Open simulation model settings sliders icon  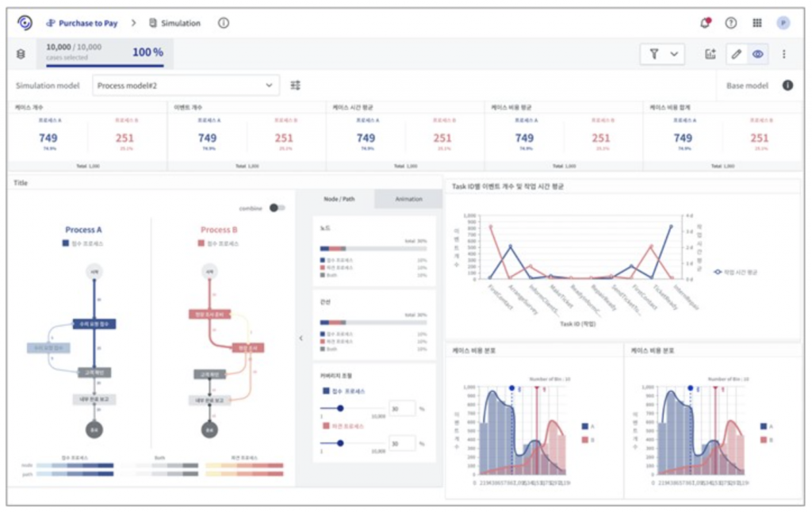296,85
